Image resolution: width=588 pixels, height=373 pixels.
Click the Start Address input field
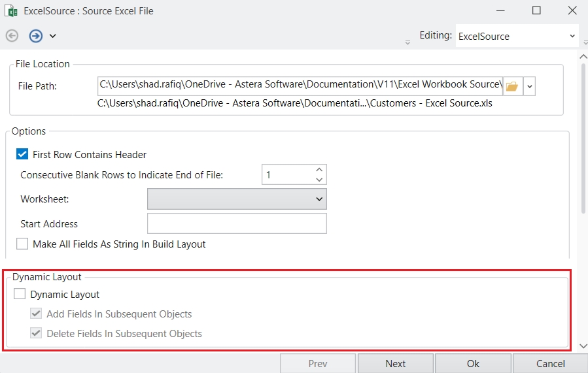(237, 223)
